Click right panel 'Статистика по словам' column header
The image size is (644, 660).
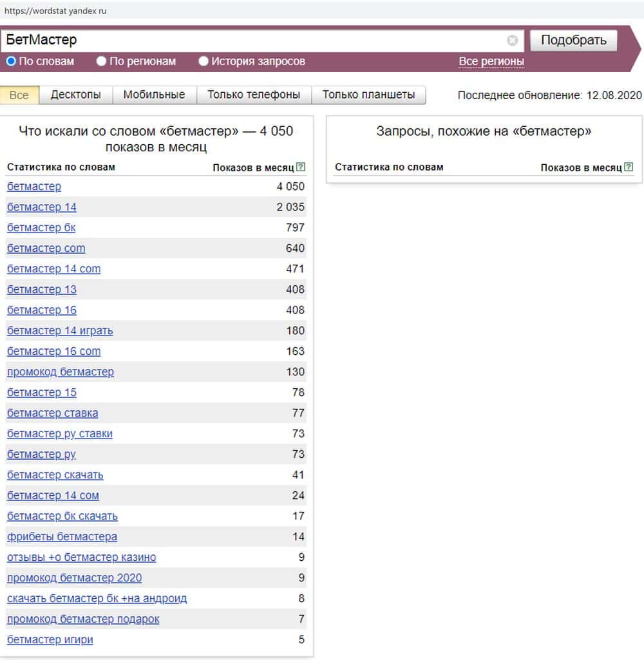pos(389,167)
